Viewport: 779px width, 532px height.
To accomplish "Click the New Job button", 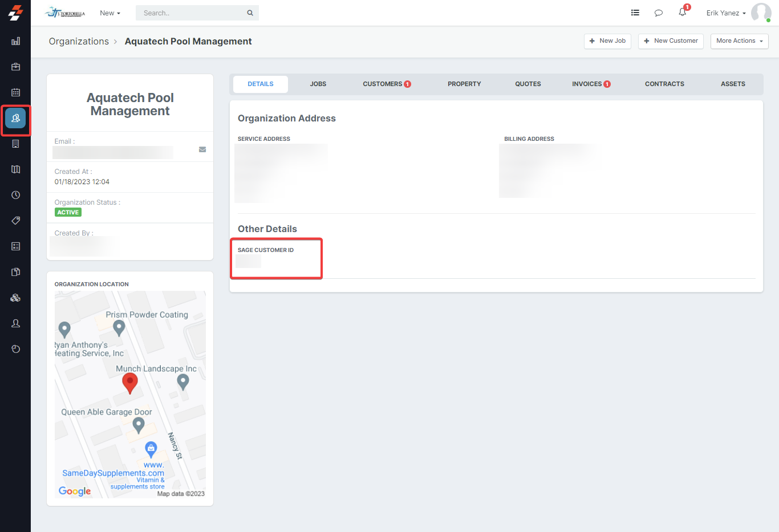I will (607, 41).
